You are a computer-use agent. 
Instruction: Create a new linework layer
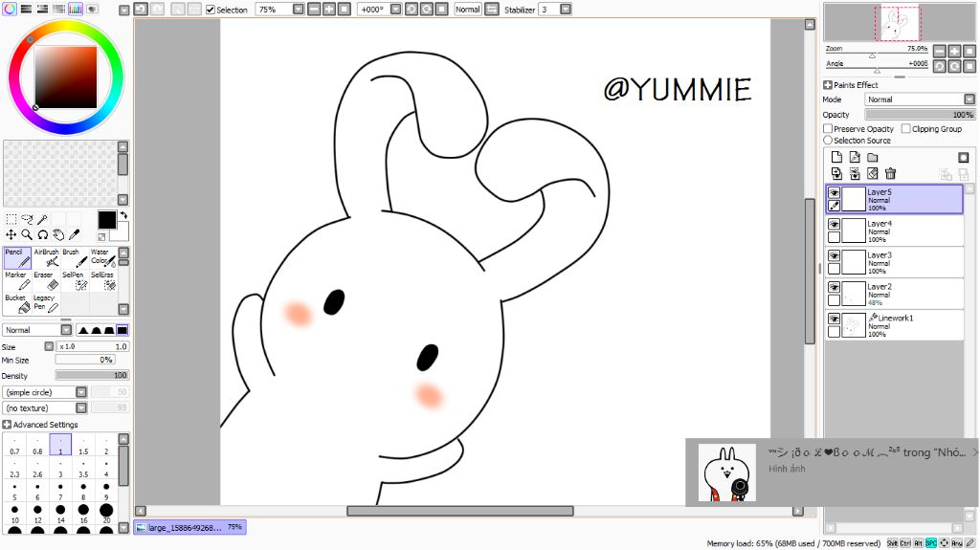pyautogui.click(x=855, y=158)
